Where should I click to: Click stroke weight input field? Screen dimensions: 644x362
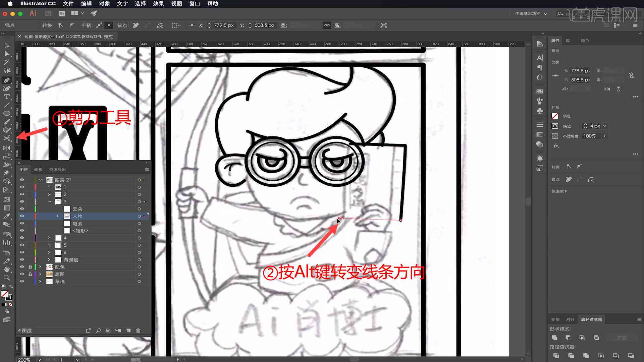(x=595, y=126)
